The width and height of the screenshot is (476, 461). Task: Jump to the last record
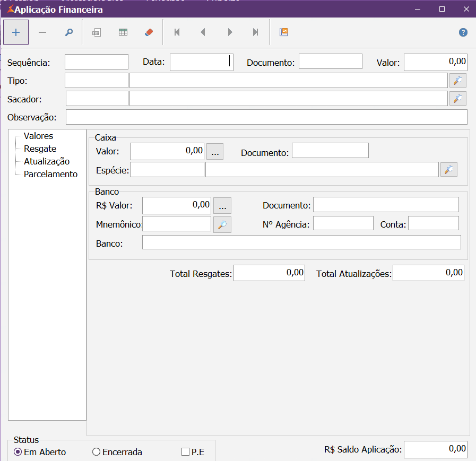pyautogui.click(x=255, y=32)
